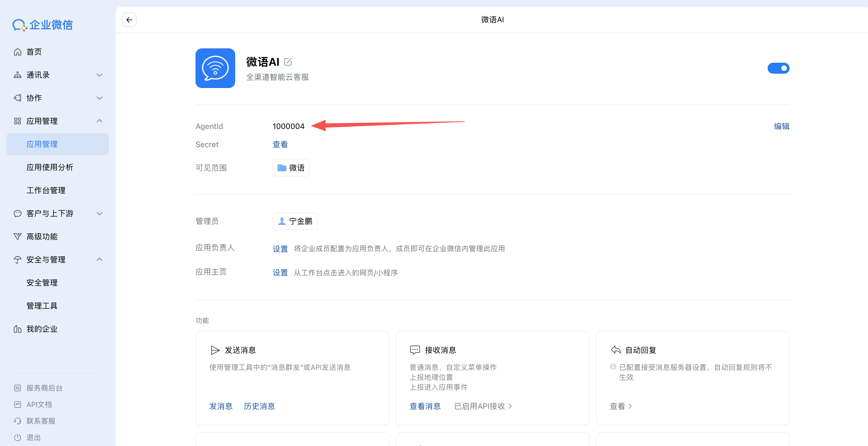This screenshot has height=446, width=868.
Task: Click 已启用API接收 link
Action: tap(479, 406)
